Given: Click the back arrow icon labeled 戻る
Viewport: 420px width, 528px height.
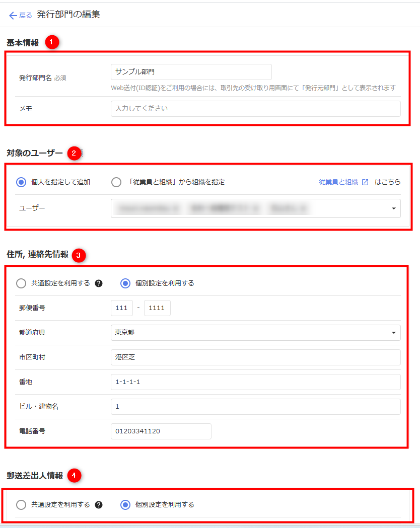Looking at the screenshot, I should coord(13,15).
